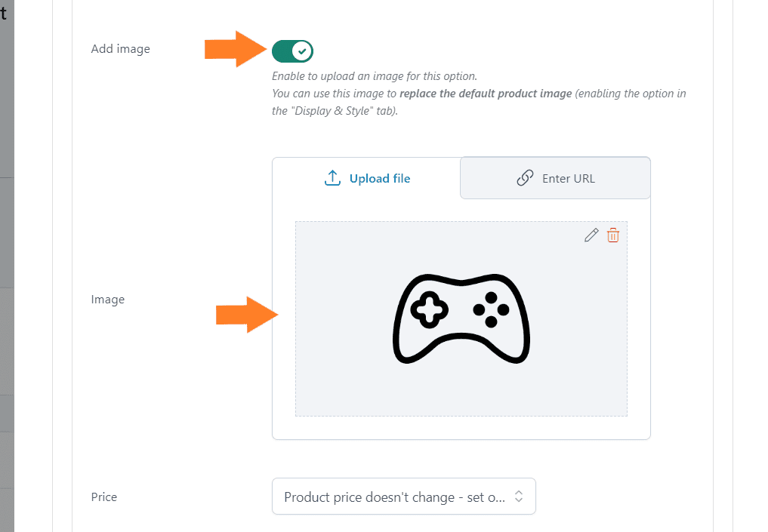Click the Image field label
The height and width of the screenshot is (532, 768).
(108, 300)
